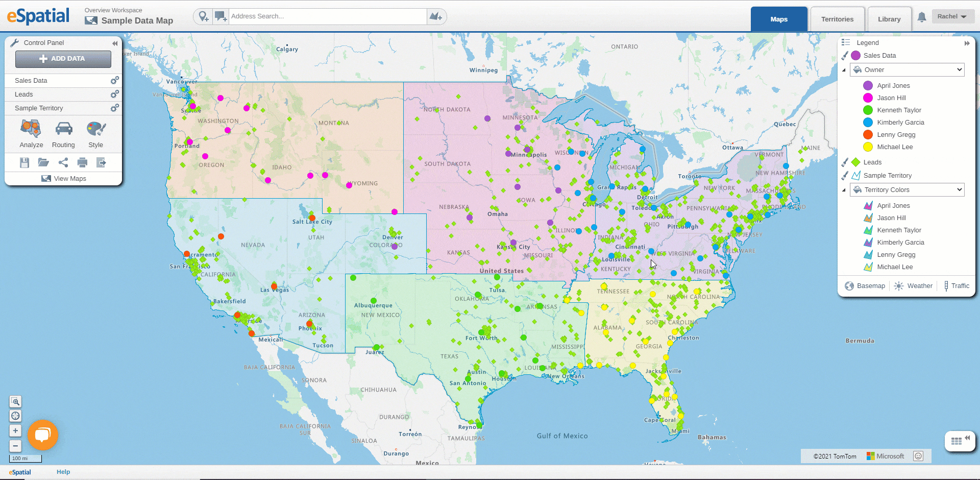Image resolution: width=980 pixels, height=480 pixels.
Task: Edit Sample Territory style brush in legend
Action: tap(844, 175)
